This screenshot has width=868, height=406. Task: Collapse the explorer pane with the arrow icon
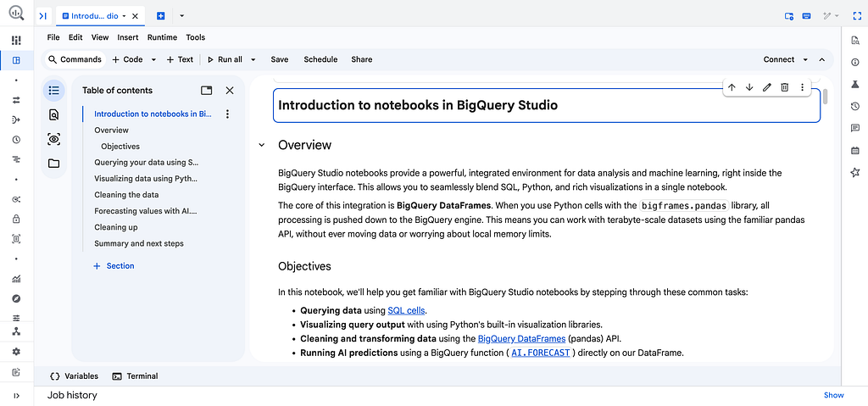click(x=43, y=16)
